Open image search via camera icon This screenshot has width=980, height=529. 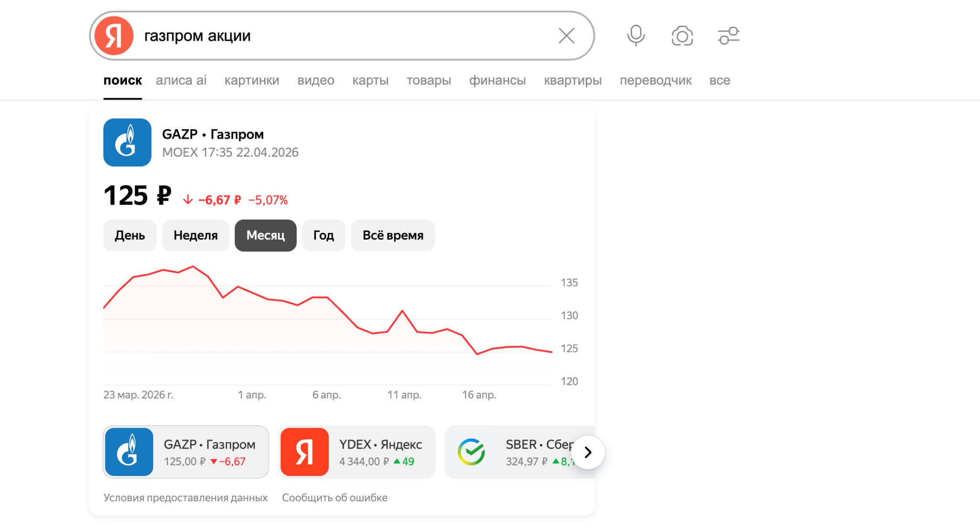[x=682, y=36]
